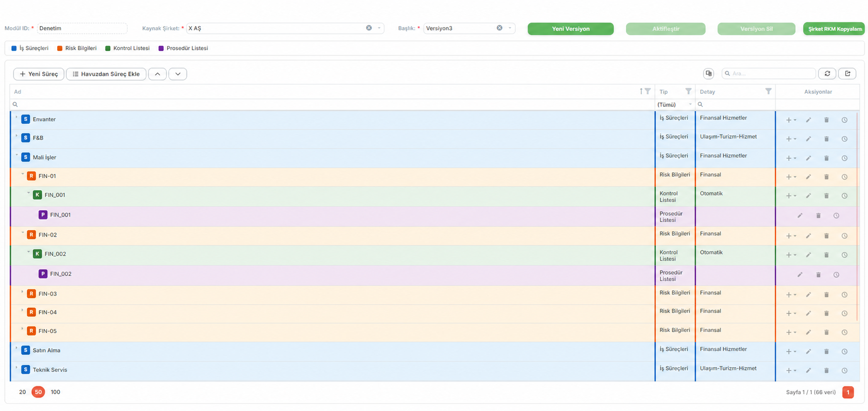This screenshot has width=868, height=411.
Task: Click the copy icon left of search box
Action: (708, 73)
